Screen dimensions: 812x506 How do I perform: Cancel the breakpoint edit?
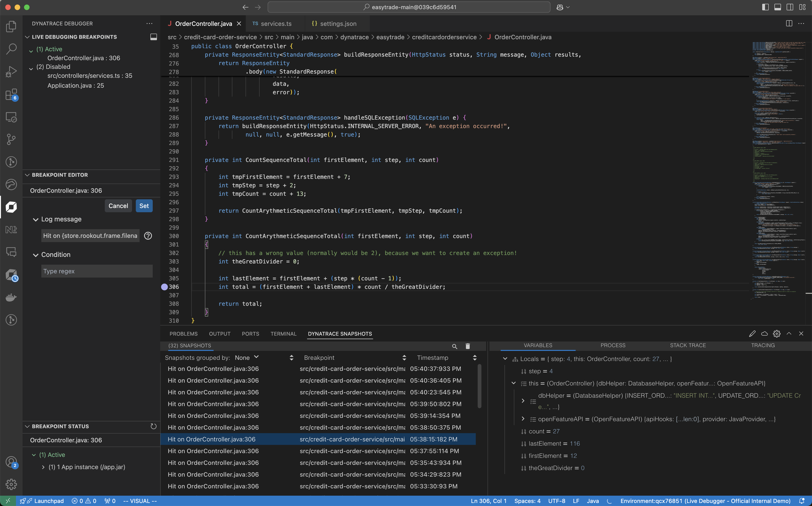pos(118,206)
